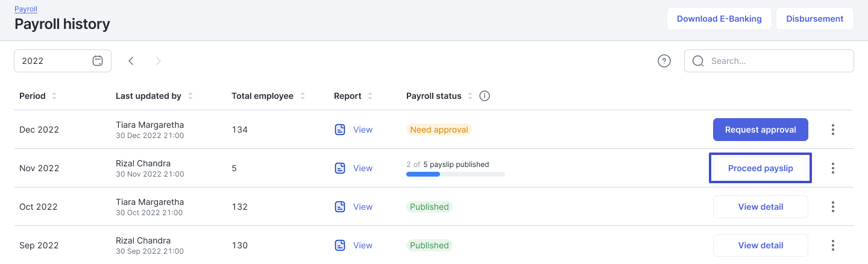Click the Download E-Banking button

click(719, 19)
